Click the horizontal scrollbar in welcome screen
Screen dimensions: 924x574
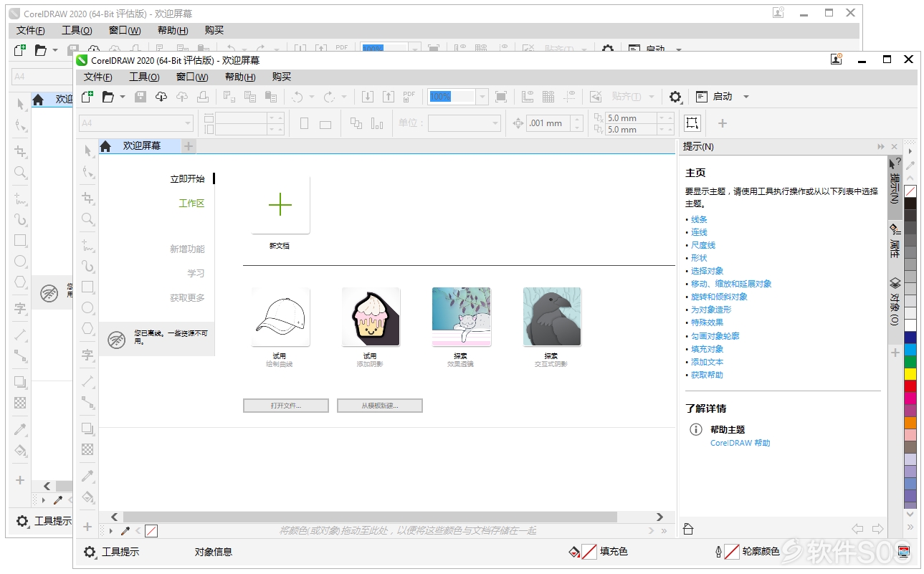(x=370, y=517)
